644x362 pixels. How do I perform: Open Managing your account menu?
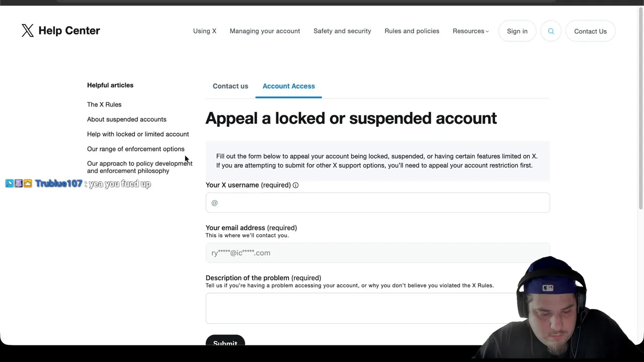click(265, 31)
